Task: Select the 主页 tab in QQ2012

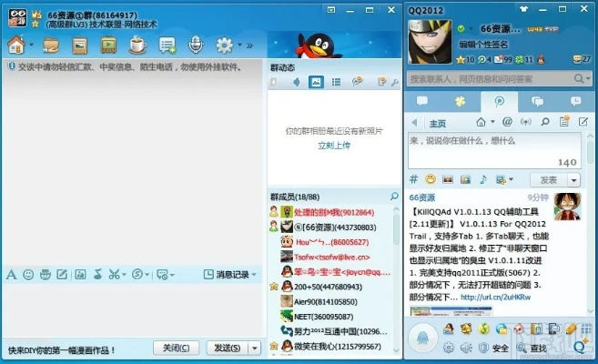Action: pyautogui.click(x=438, y=124)
